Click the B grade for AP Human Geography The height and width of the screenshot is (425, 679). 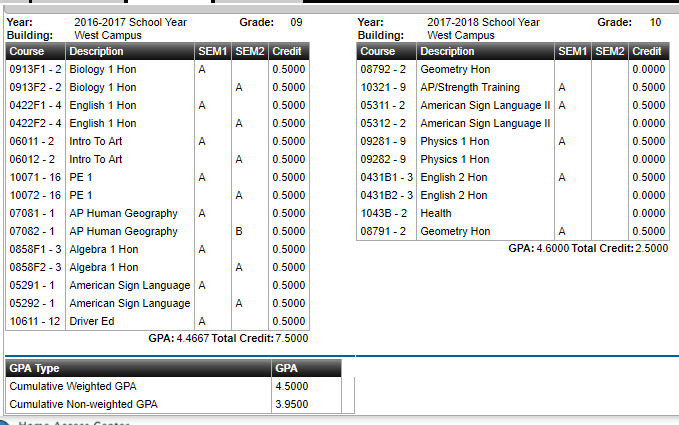pyautogui.click(x=239, y=231)
